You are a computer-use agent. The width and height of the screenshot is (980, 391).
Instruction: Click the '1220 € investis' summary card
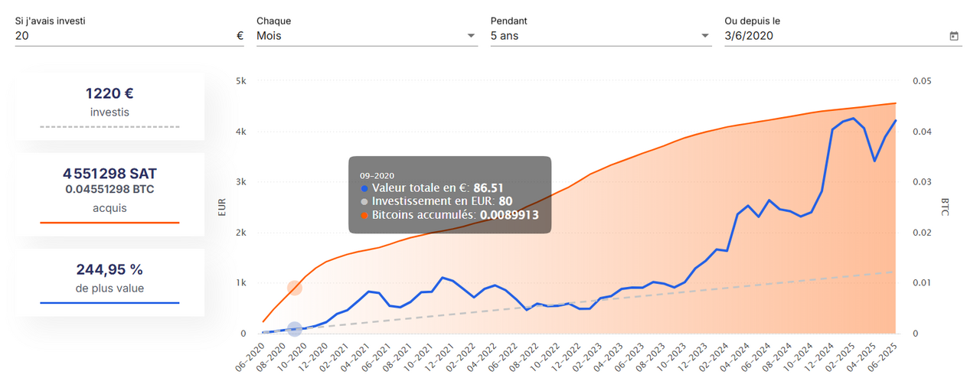pyautogui.click(x=109, y=107)
